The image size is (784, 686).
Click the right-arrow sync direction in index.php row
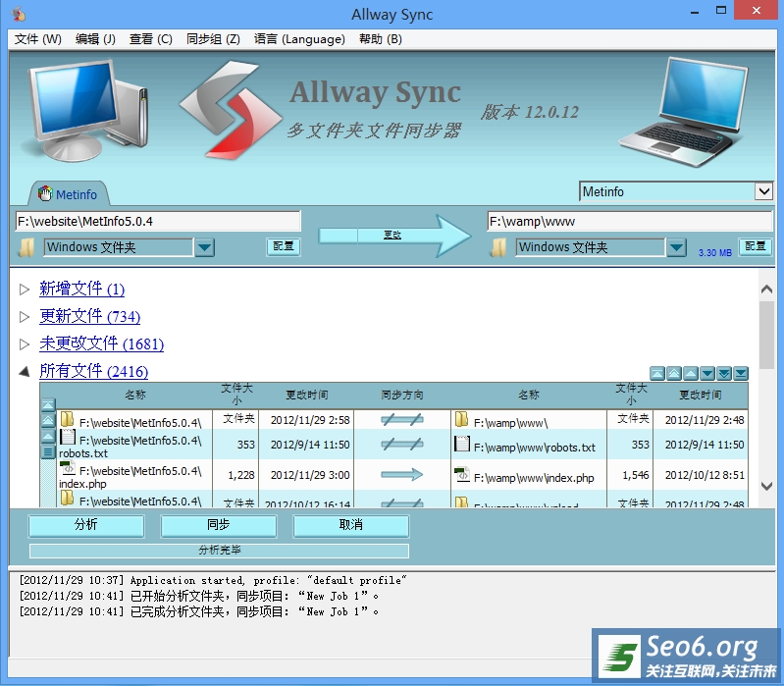coord(402,474)
